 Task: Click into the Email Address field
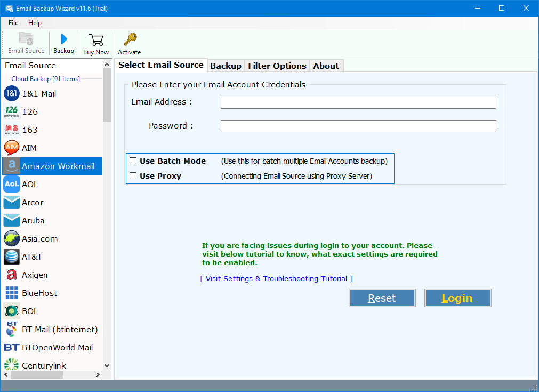point(358,102)
